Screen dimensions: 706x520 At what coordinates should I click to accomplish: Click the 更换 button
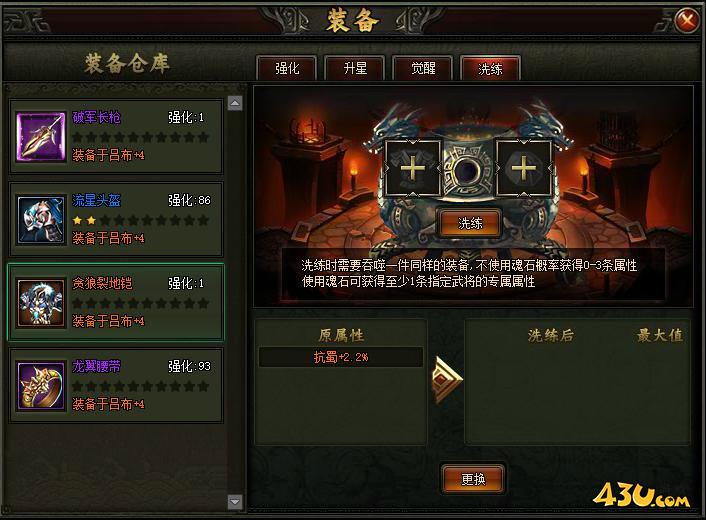[x=473, y=479]
